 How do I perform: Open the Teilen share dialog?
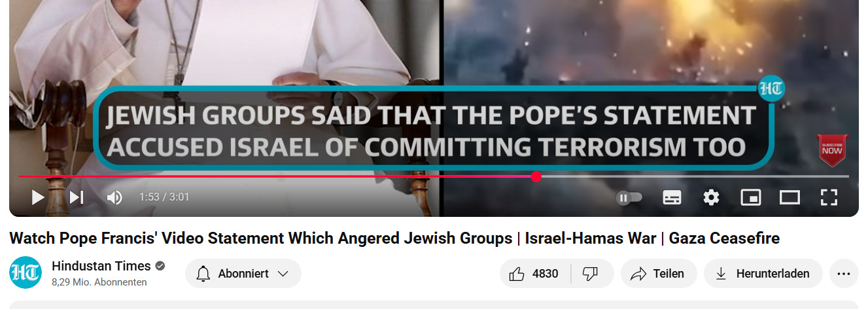point(658,274)
